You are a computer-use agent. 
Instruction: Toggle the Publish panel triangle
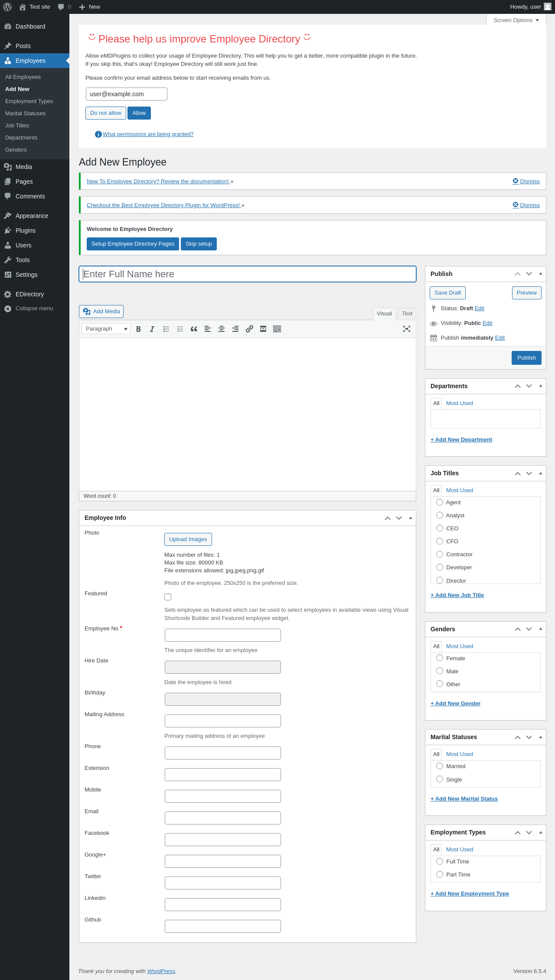coord(540,274)
